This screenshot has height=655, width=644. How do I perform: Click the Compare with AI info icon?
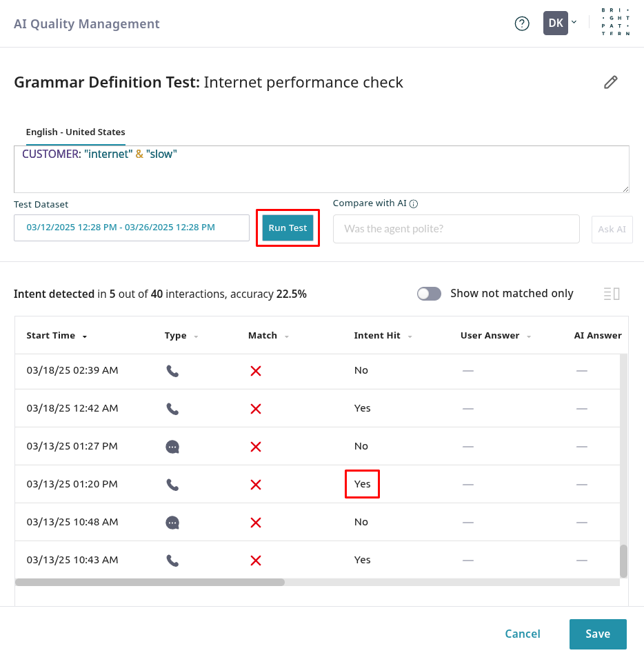(414, 203)
